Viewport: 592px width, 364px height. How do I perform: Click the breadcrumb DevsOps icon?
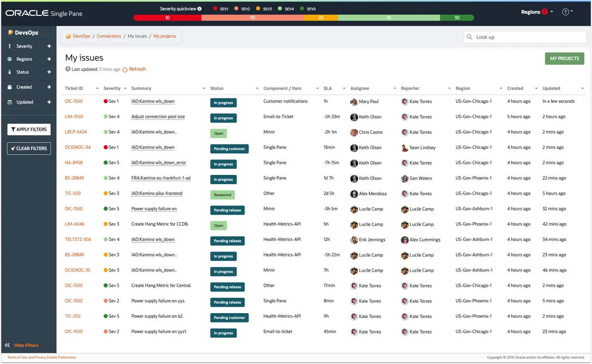68,36
